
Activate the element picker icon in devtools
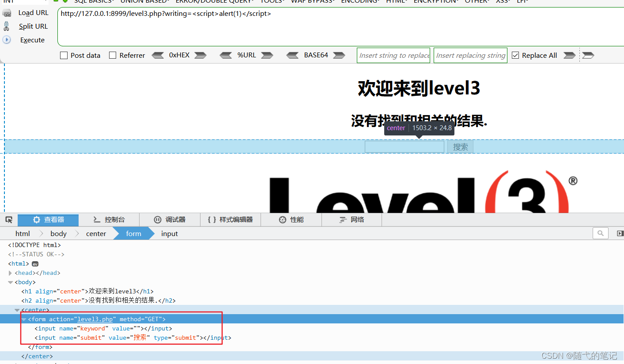click(x=9, y=220)
